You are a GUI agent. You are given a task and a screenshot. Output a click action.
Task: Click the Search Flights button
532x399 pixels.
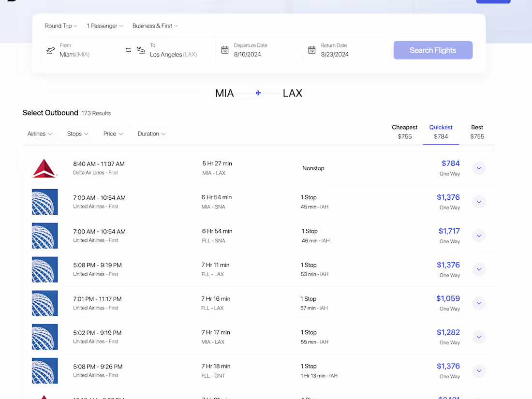pyautogui.click(x=433, y=50)
